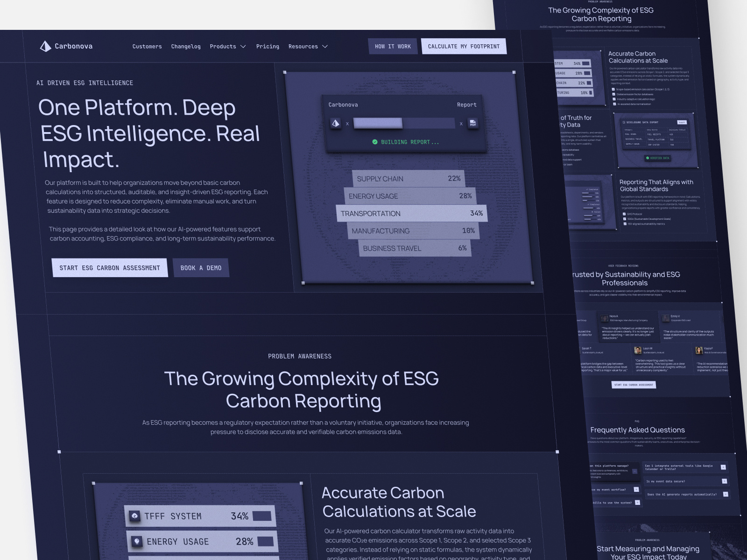Click Leon W's avatar photo
This screenshot has height=560, width=747.
638,350
